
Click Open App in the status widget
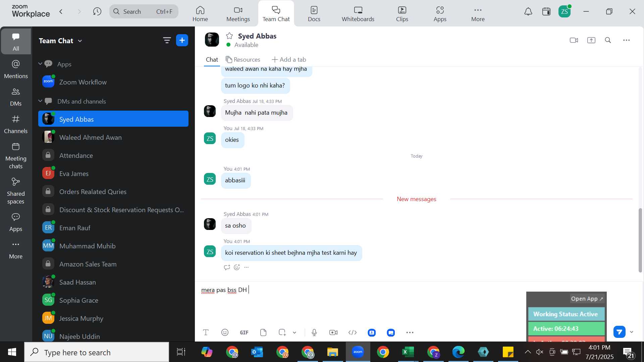click(587, 299)
